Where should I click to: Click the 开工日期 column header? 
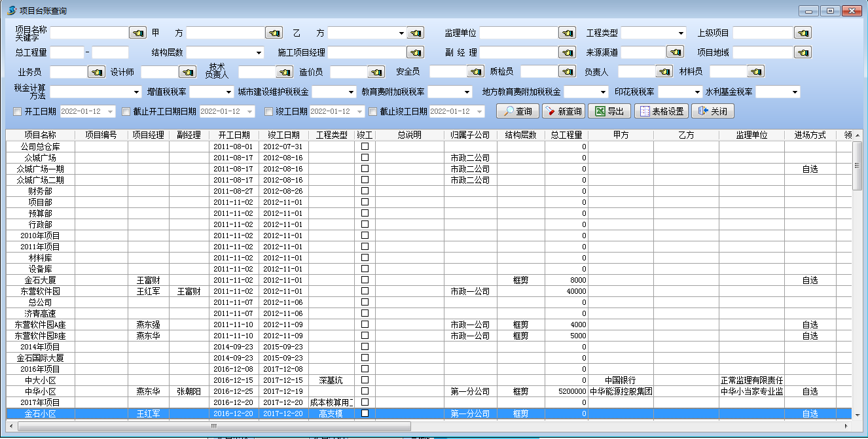tap(234, 135)
